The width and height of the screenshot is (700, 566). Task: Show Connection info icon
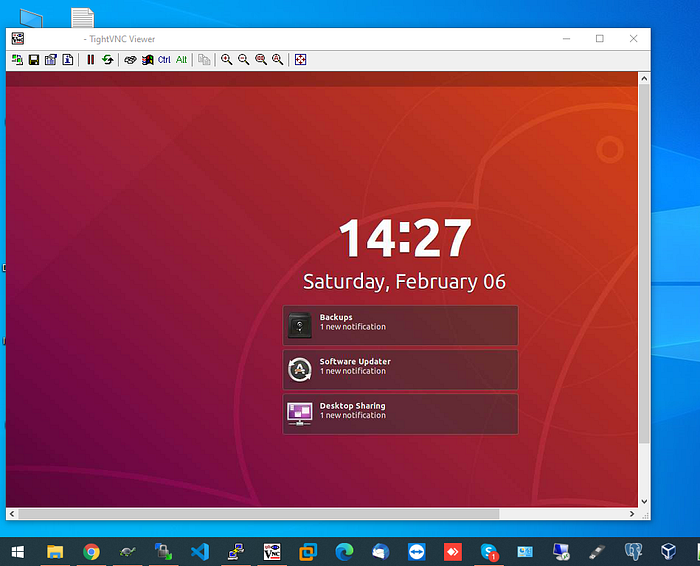67,60
